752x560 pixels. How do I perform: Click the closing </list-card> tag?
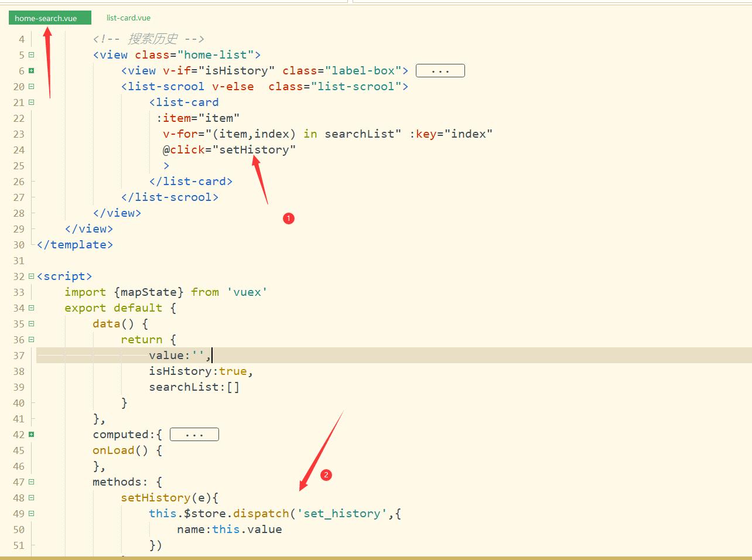pyautogui.click(x=191, y=182)
